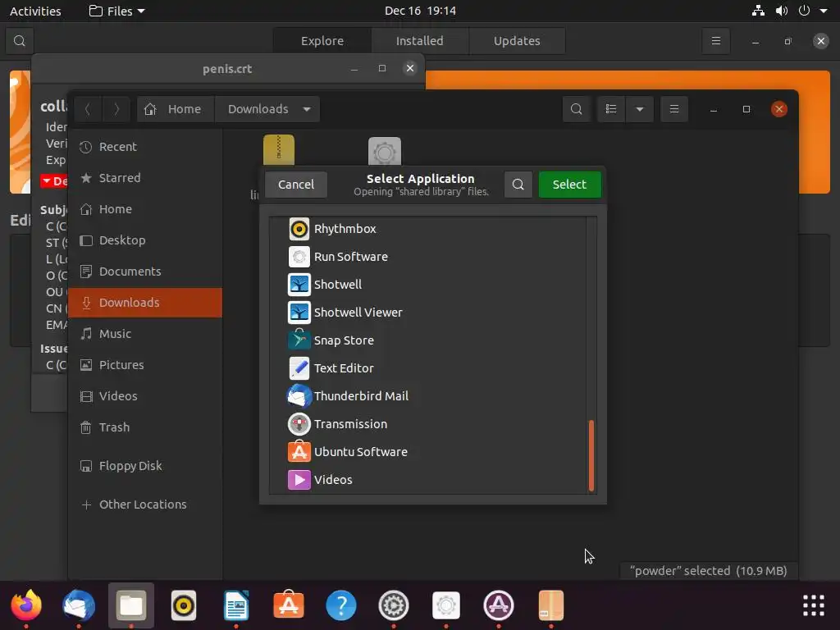Open Documents folder in sidebar
Viewport: 840px width, 630px height.
coord(145,271)
